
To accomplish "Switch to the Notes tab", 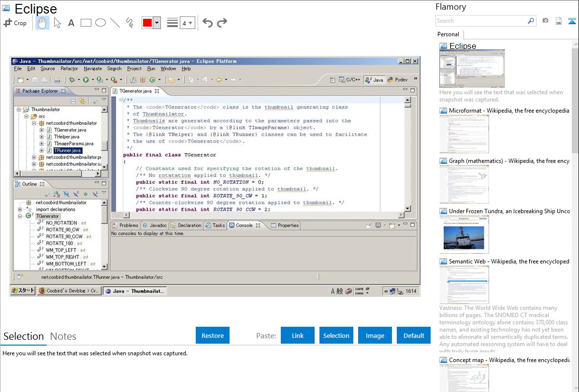I will [63, 336].
